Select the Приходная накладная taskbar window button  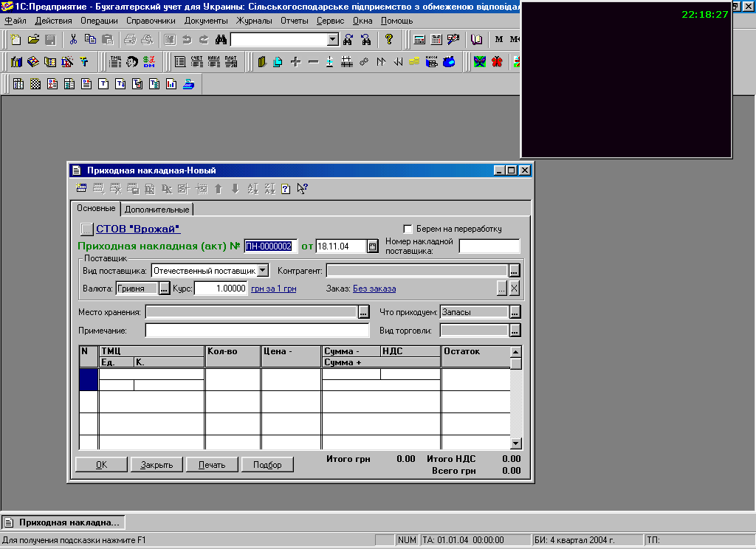[63, 522]
